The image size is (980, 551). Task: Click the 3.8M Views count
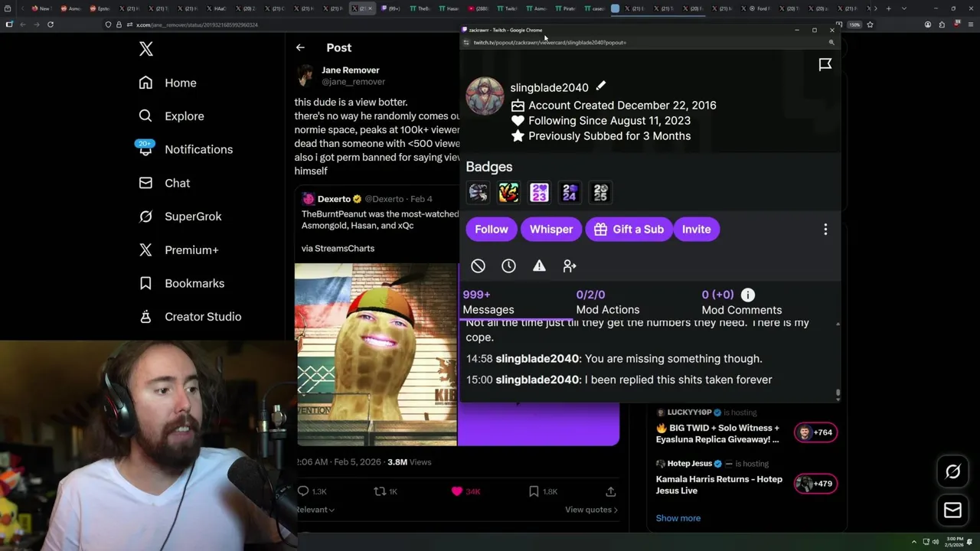[409, 462]
